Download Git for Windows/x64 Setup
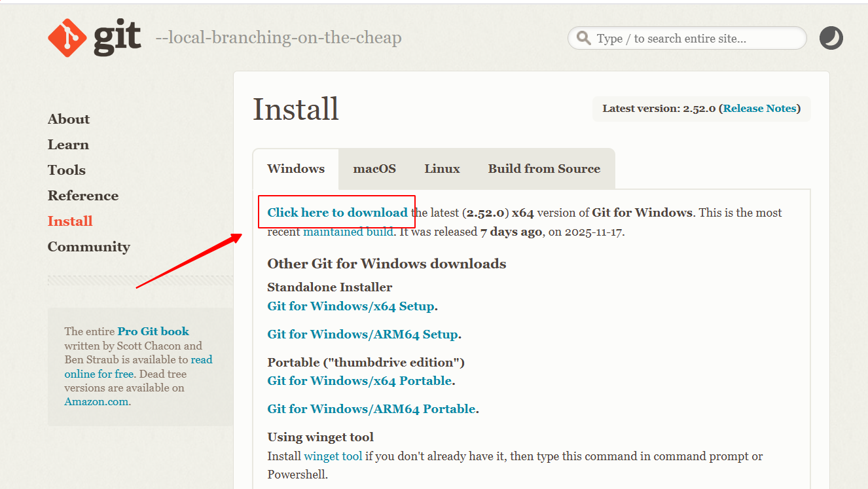 (x=351, y=306)
